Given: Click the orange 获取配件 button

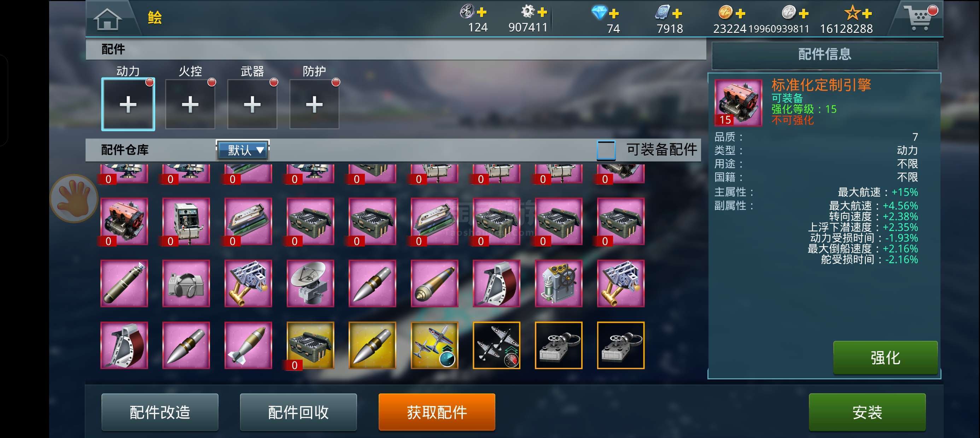Looking at the screenshot, I should tap(437, 412).
